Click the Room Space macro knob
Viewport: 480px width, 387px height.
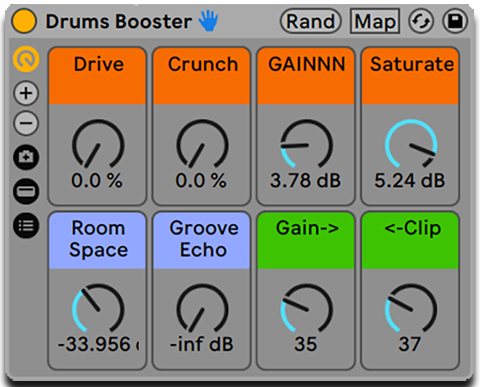(98, 308)
